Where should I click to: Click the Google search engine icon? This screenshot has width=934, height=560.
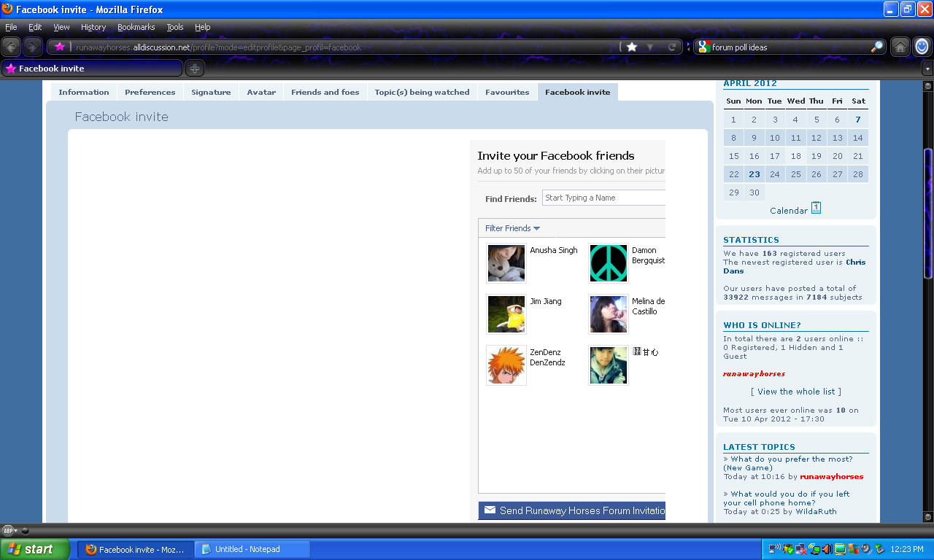pos(703,47)
